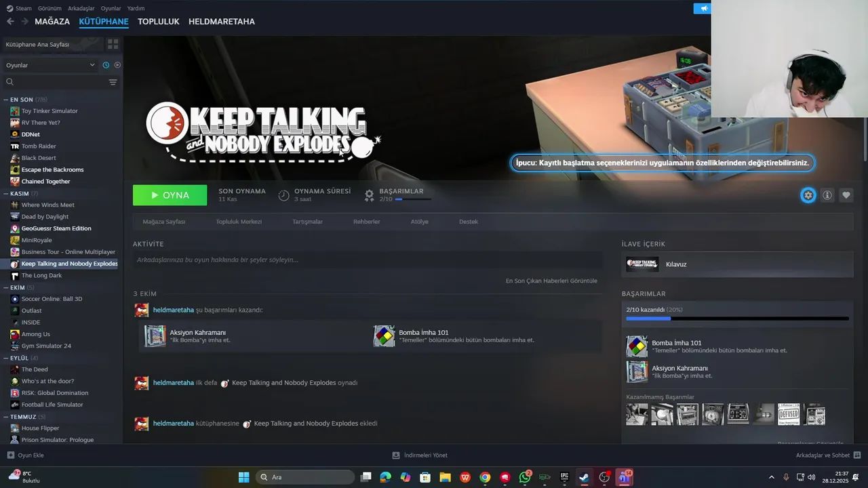Open Topluluk Merkezi link

click(x=239, y=222)
